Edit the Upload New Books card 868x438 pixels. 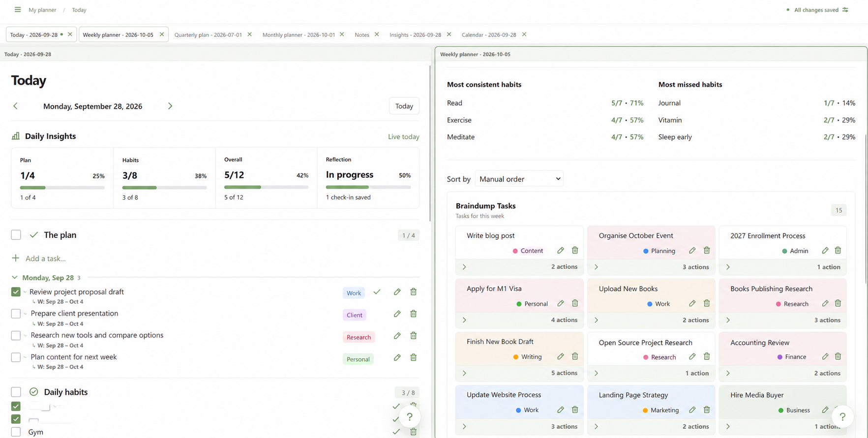tap(692, 304)
